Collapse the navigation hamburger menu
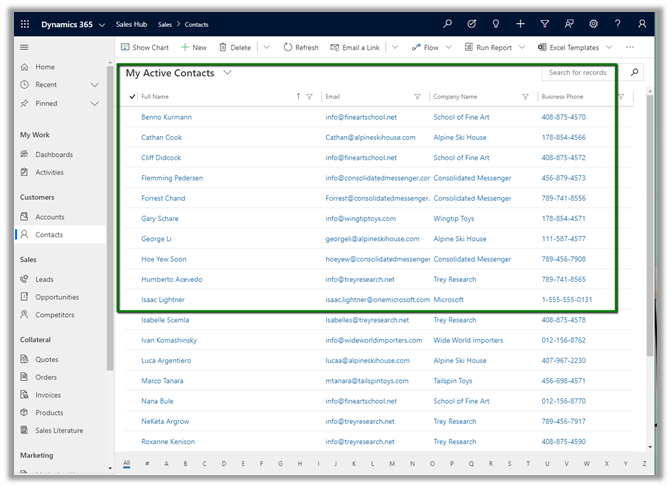The height and width of the screenshot is (487, 671). click(x=25, y=47)
